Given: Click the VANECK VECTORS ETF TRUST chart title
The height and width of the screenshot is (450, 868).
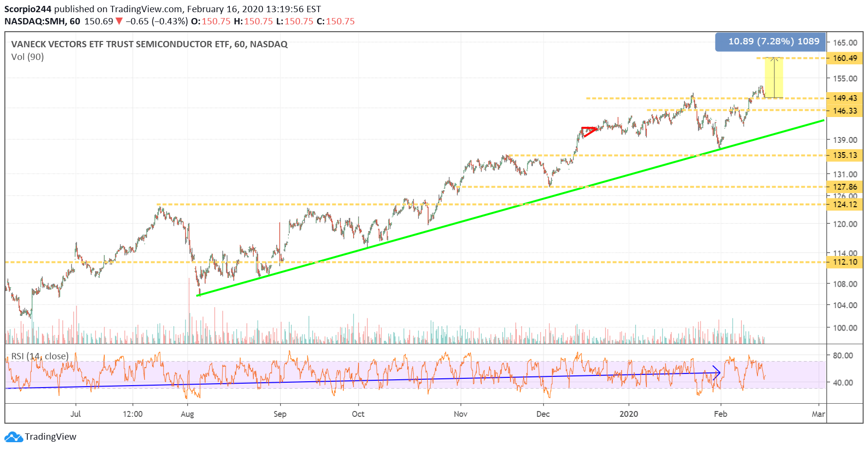Looking at the screenshot, I should [x=149, y=44].
